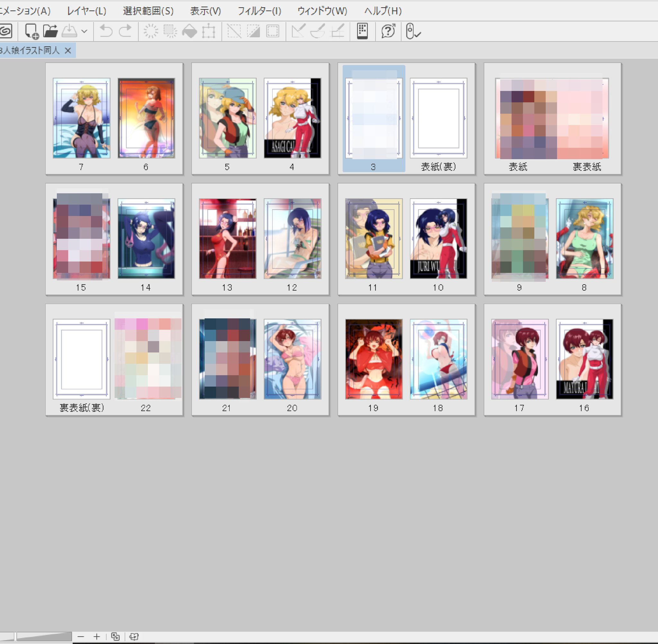Image resolution: width=658 pixels, height=644 pixels.
Task: Select page 6 thumbnail
Action: pyautogui.click(x=147, y=118)
